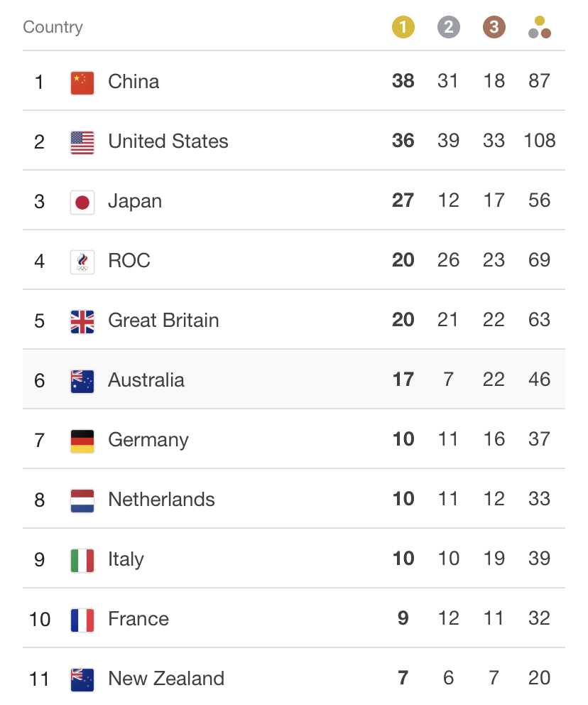
Task: Click the Netherlands flag icon
Action: click(x=82, y=501)
